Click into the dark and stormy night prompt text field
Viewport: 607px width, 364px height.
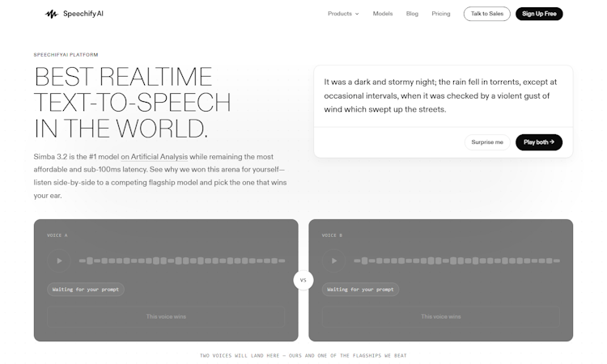coord(444,96)
